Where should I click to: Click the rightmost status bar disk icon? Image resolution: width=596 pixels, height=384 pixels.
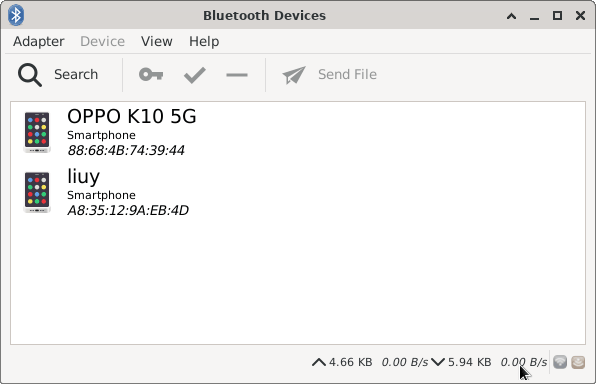(x=578, y=362)
